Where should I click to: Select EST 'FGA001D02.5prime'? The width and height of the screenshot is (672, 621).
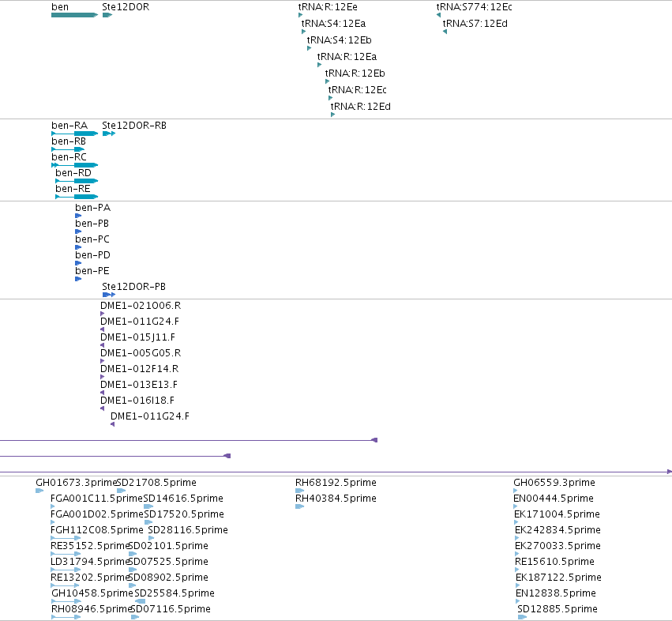[97, 514]
